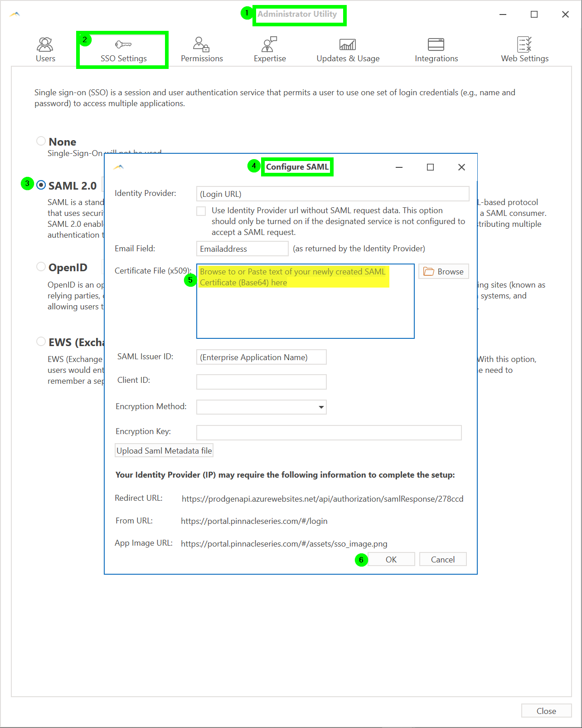Open the Integrations icon
The image size is (582, 728).
click(436, 44)
